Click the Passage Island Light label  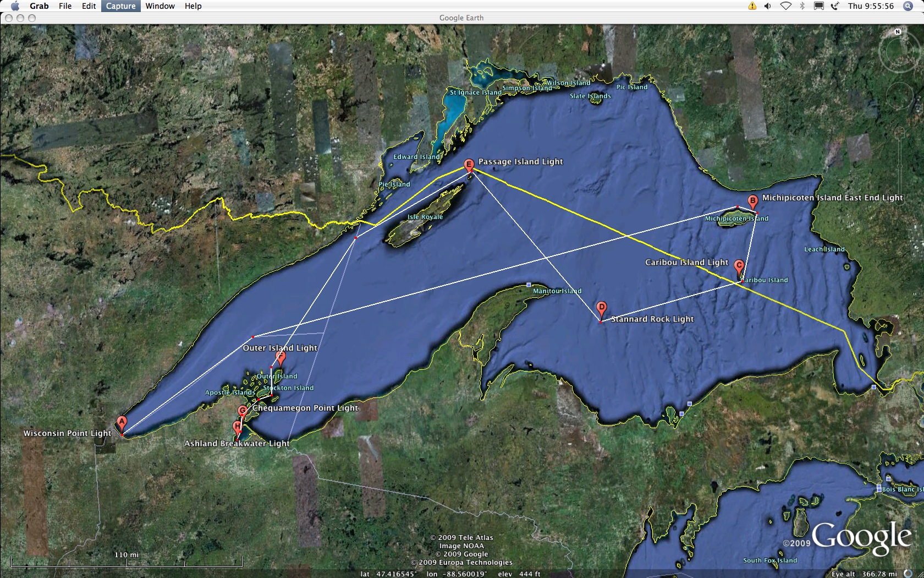click(x=520, y=162)
